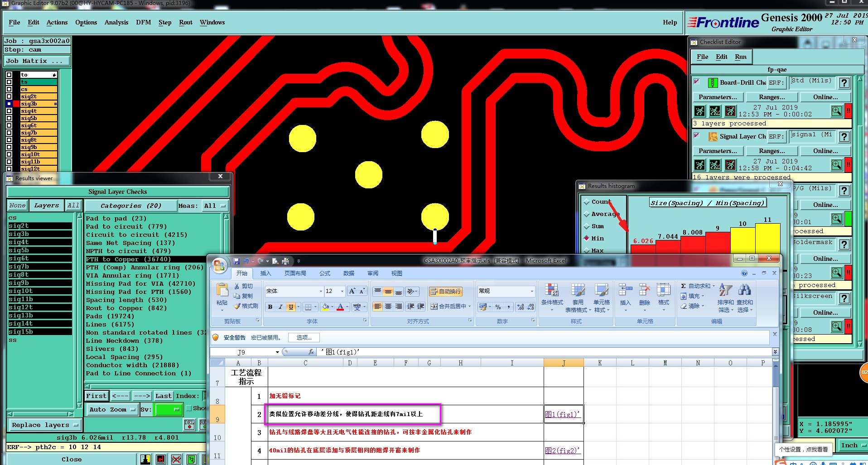Toggle visibility box of layer sig3b
868x465 pixels.
tap(9, 104)
